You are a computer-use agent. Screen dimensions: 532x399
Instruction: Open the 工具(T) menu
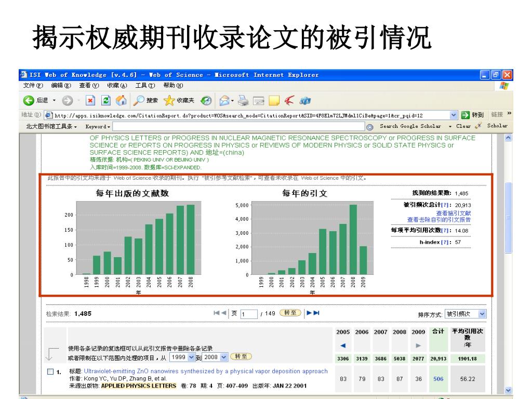click(x=145, y=86)
